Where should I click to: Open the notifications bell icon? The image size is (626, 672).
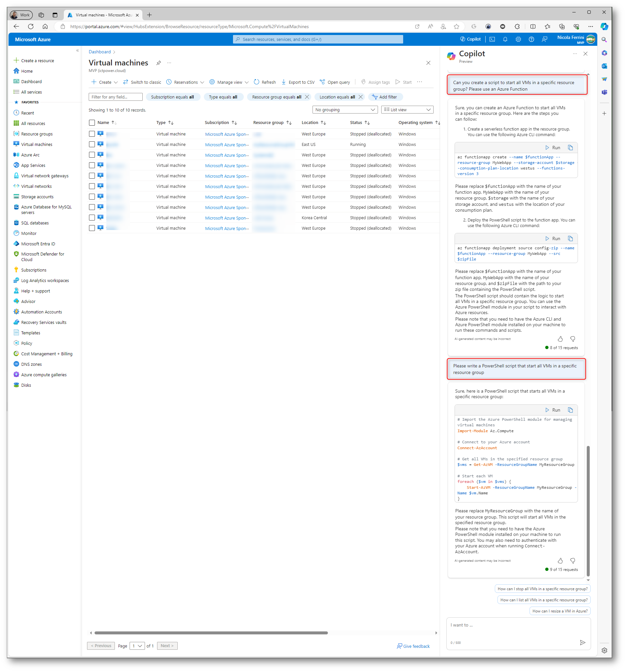505,39
